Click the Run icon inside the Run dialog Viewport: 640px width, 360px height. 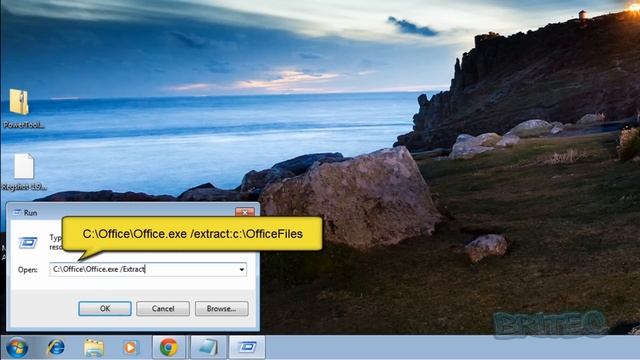point(28,242)
